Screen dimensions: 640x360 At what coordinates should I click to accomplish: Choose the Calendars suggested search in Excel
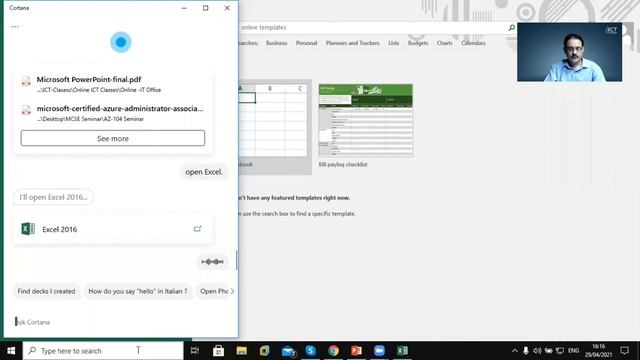[473, 43]
